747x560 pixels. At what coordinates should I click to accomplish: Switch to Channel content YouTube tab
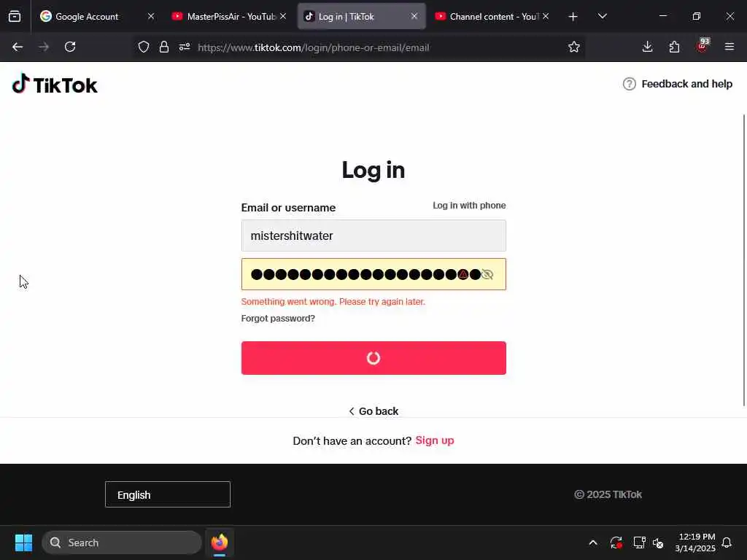point(492,16)
